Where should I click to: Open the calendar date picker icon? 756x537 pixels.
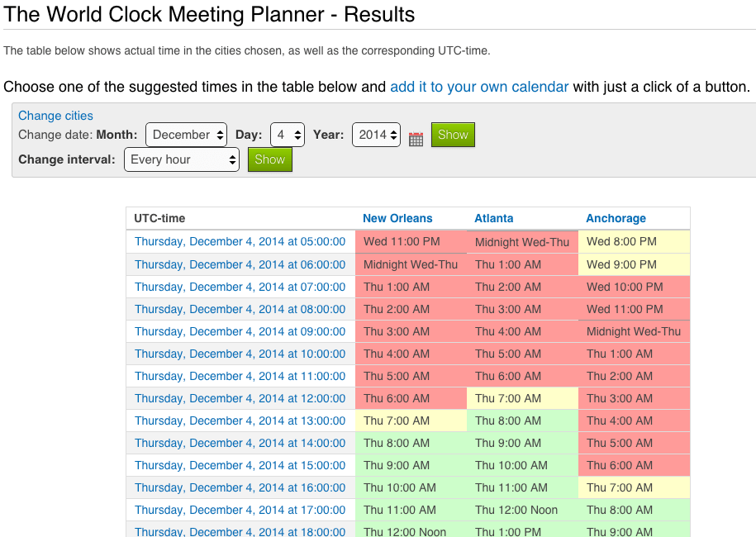tap(416, 139)
